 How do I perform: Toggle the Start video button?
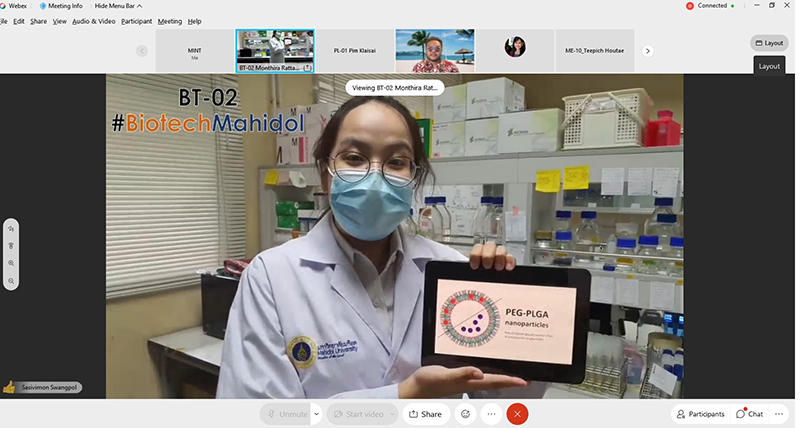pyautogui.click(x=355, y=414)
